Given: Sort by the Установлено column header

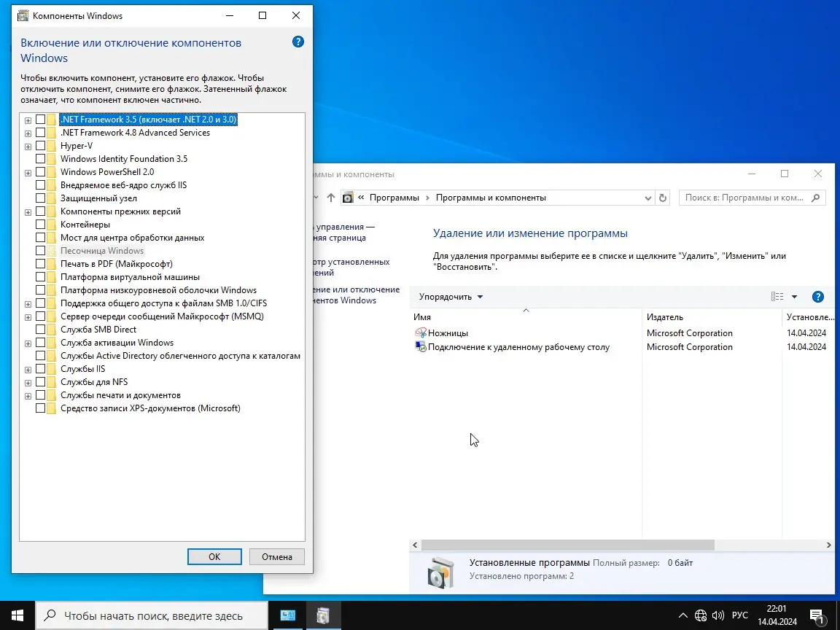Looking at the screenshot, I should click(810, 317).
